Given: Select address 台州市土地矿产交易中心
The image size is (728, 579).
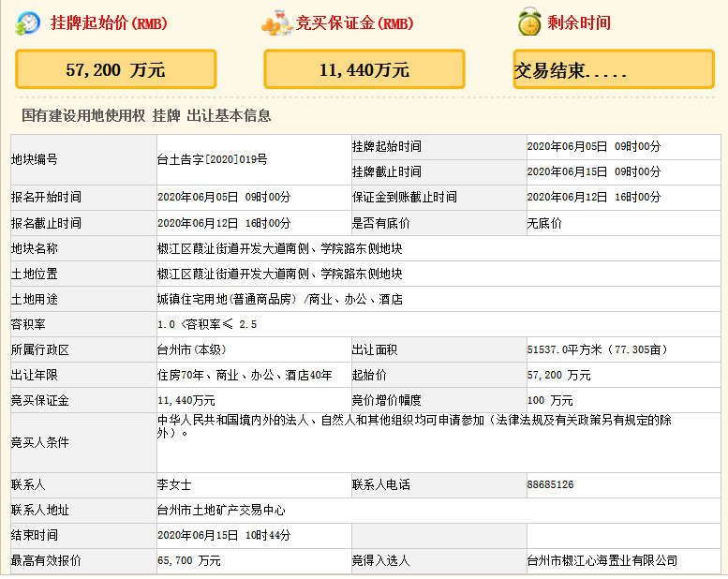Looking at the screenshot, I should [221, 511].
